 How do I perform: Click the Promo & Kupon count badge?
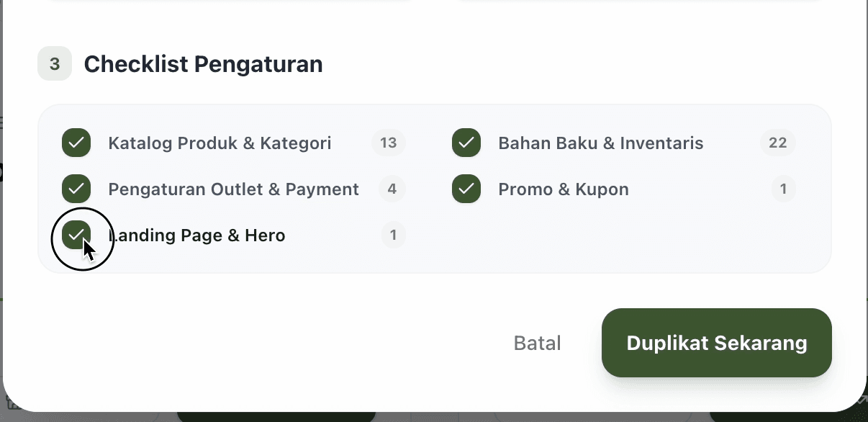click(783, 189)
